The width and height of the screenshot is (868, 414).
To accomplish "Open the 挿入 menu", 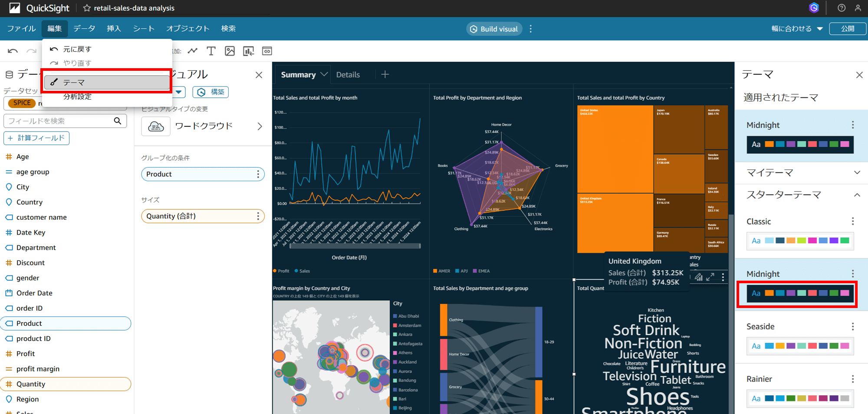I will [114, 29].
